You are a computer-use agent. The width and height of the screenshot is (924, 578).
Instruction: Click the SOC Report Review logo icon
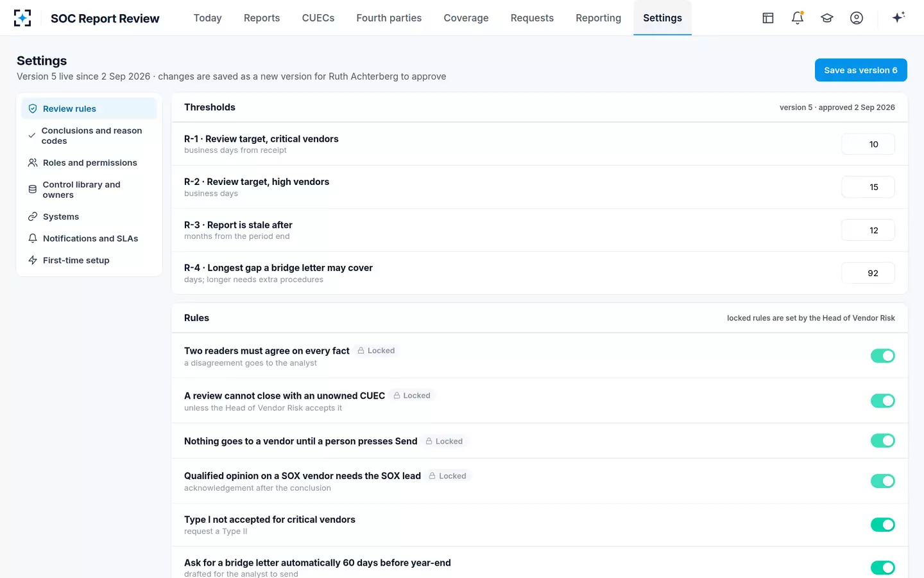point(22,18)
